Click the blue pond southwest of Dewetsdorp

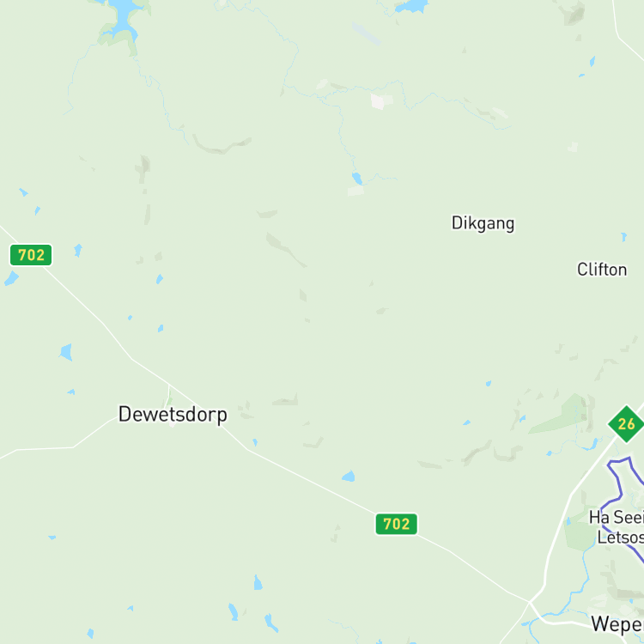coord(66,352)
